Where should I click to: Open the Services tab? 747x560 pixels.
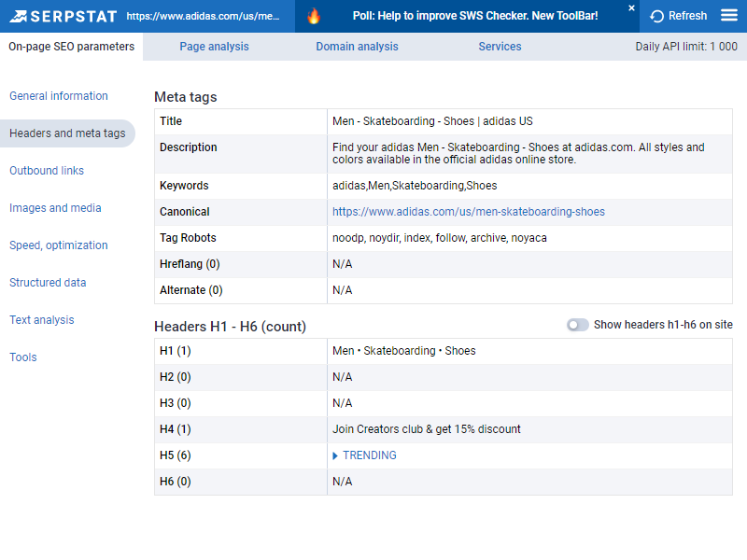click(x=500, y=46)
